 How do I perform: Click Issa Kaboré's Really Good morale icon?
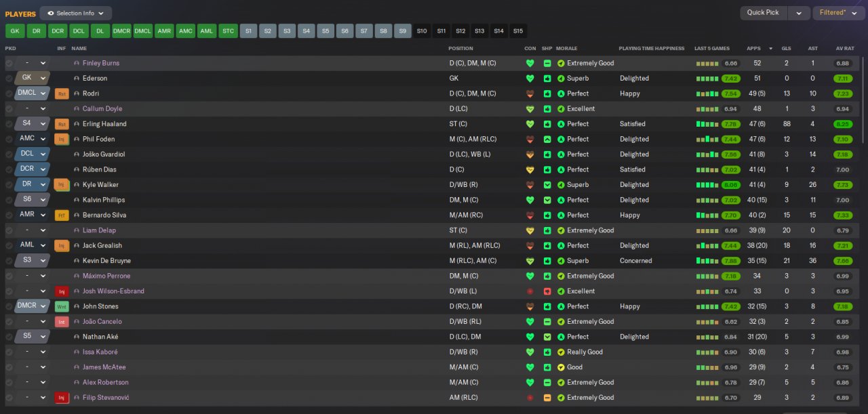561,352
